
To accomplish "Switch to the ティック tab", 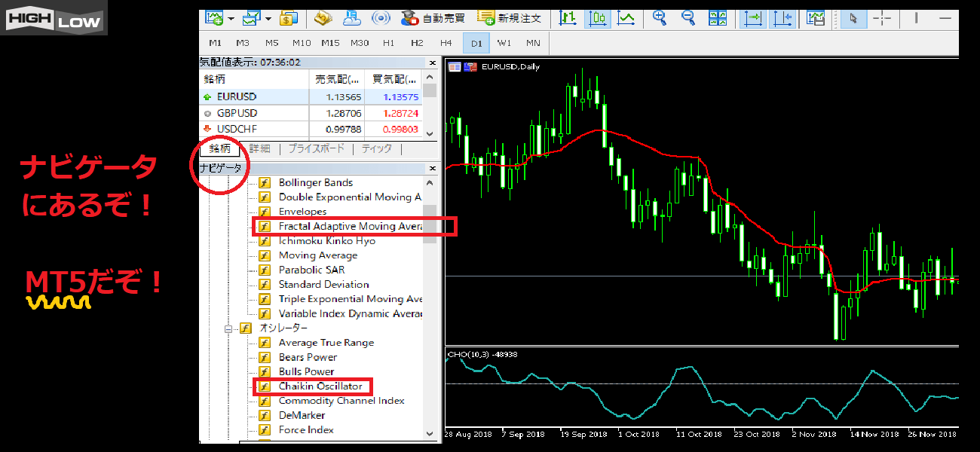I will [376, 149].
